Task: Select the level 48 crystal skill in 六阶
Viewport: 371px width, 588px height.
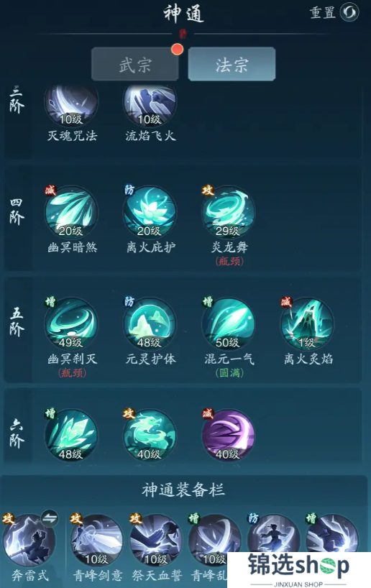Action: 71,436
